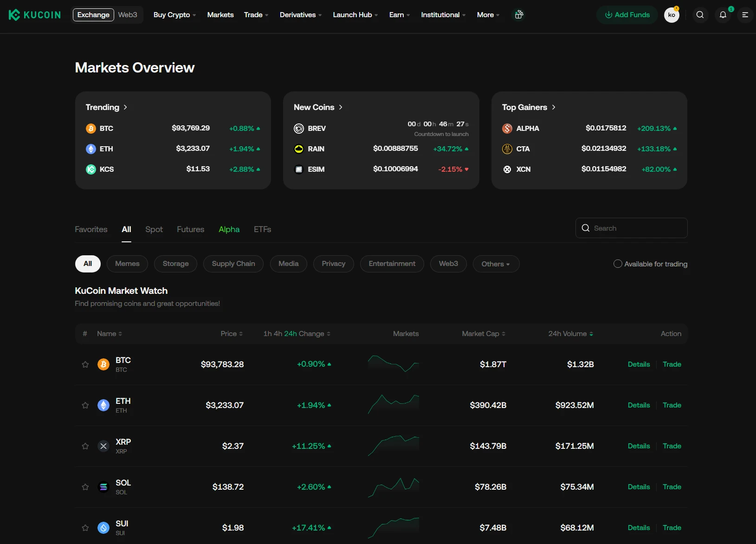Open the search magnifier in header
Screen dimensions: 756x544
tap(700, 15)
